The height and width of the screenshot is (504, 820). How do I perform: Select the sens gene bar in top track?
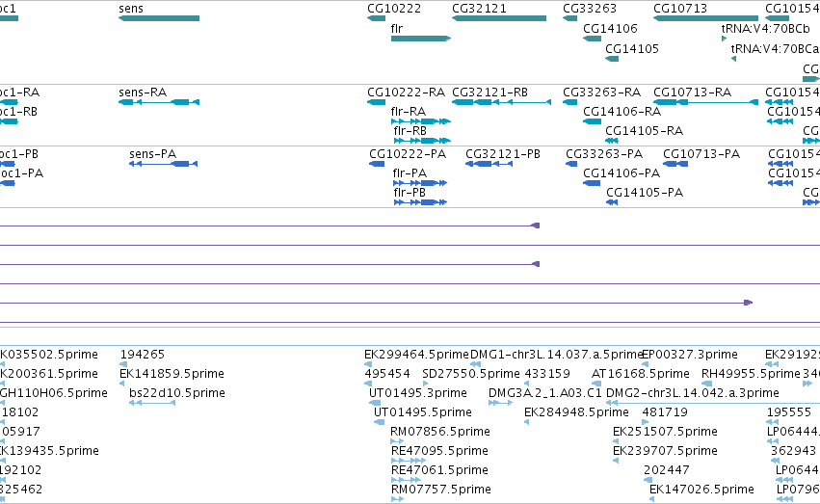click(159, 18)
